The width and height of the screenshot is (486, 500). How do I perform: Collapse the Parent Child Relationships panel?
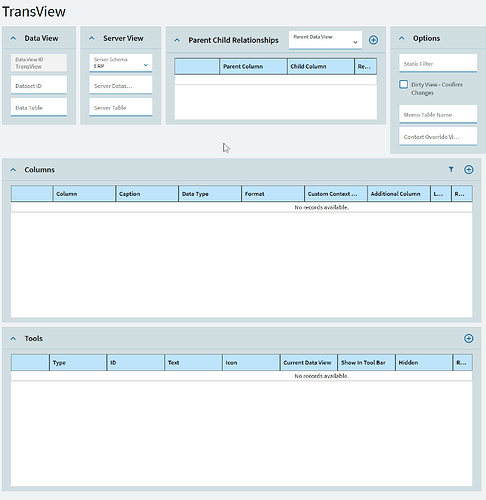pos(177,40)
